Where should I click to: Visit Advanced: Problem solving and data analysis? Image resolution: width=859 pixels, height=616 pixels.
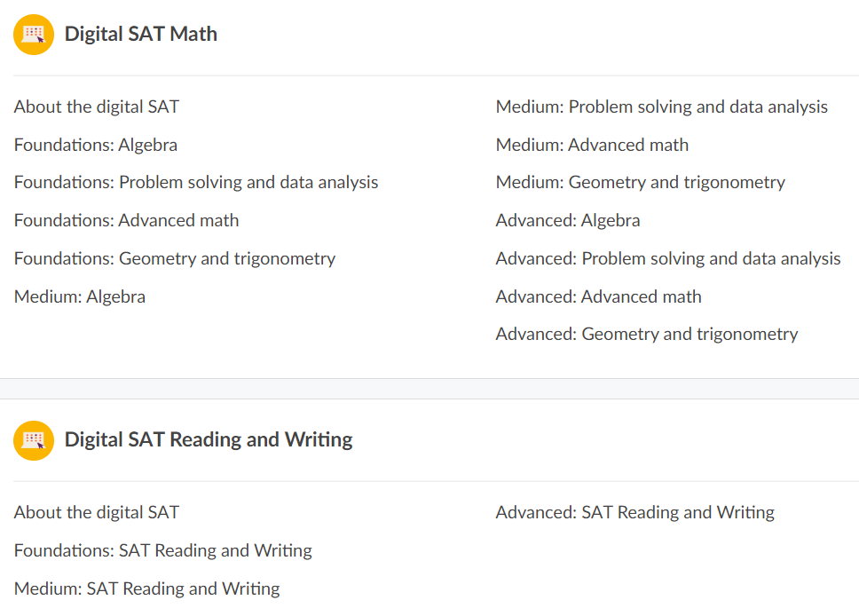667,259
